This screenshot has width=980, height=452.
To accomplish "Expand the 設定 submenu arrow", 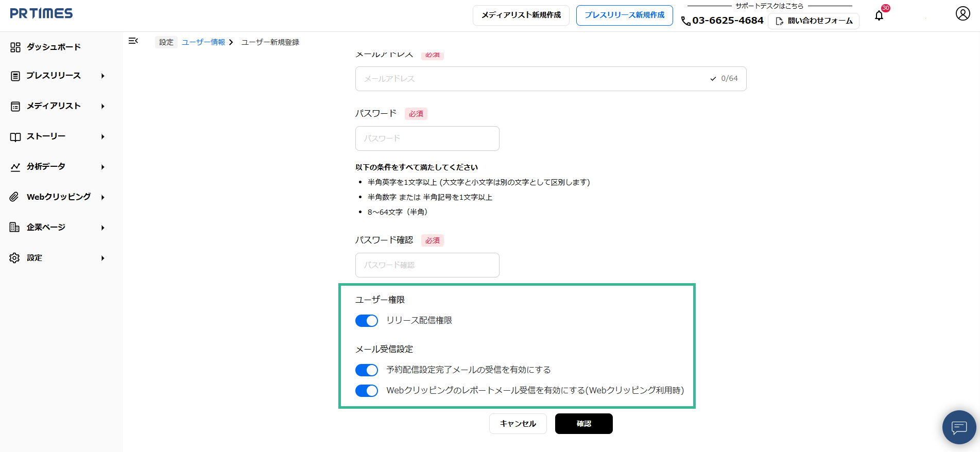I will click(x=103, y=258).
